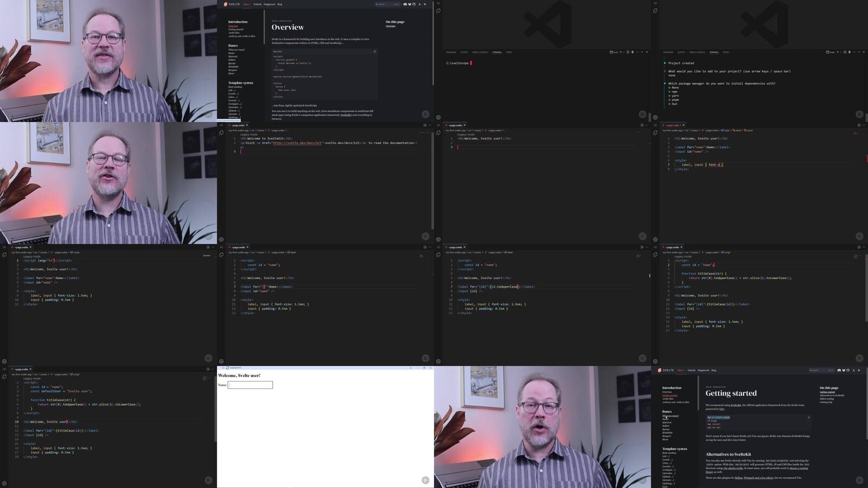
Task: Open Playground on Getting started page navigation
Action: pyautogui.click(x=703, y=370)
